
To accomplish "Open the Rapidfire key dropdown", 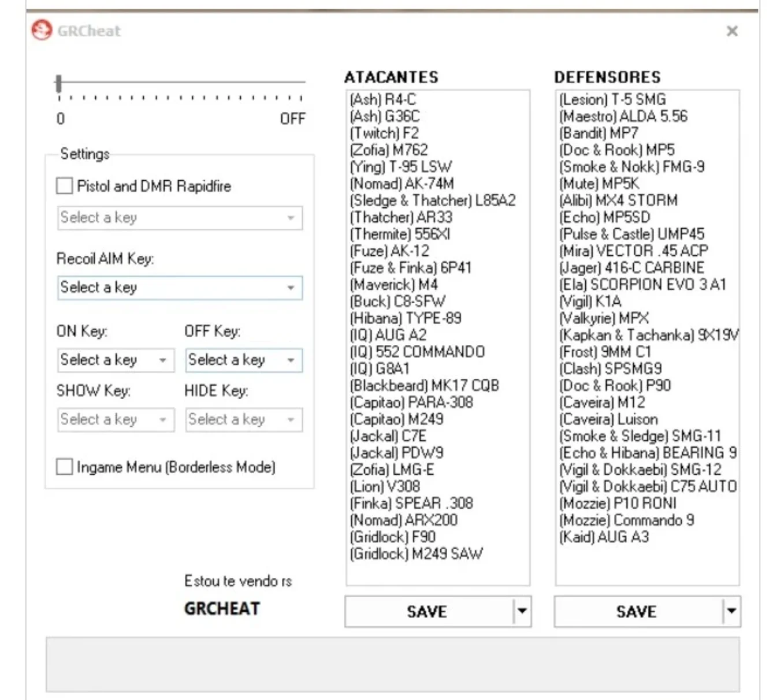I will (x=180, y=218).
